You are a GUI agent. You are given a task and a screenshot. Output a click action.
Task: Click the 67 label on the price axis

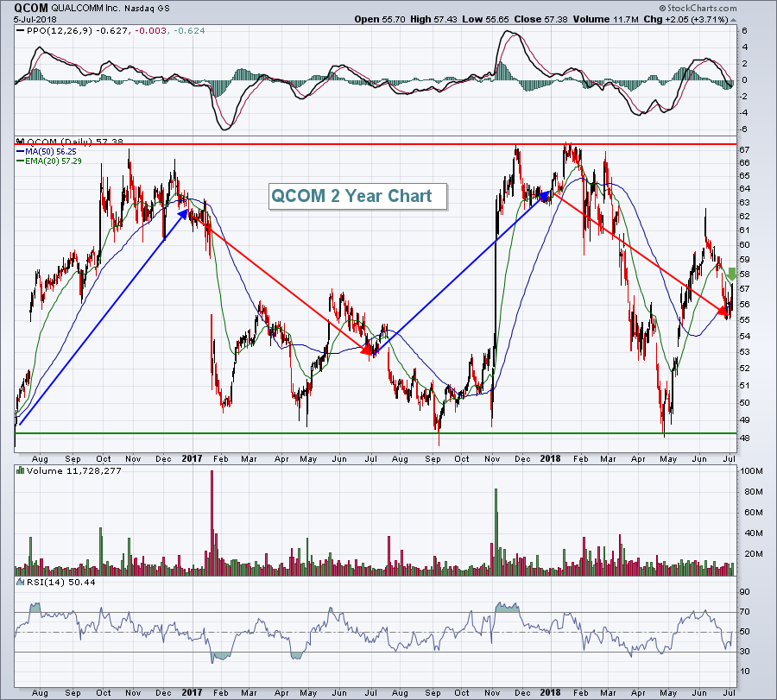tap(745, 149)
